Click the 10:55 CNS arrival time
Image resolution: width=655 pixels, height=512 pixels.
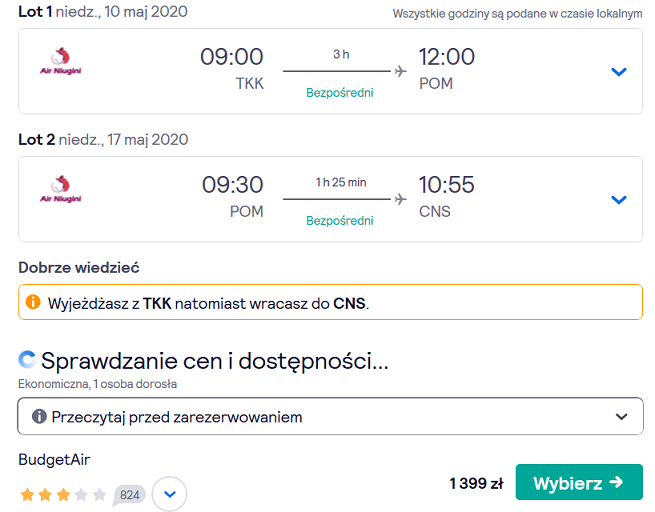pyautogui.click(x=447, y=197)
